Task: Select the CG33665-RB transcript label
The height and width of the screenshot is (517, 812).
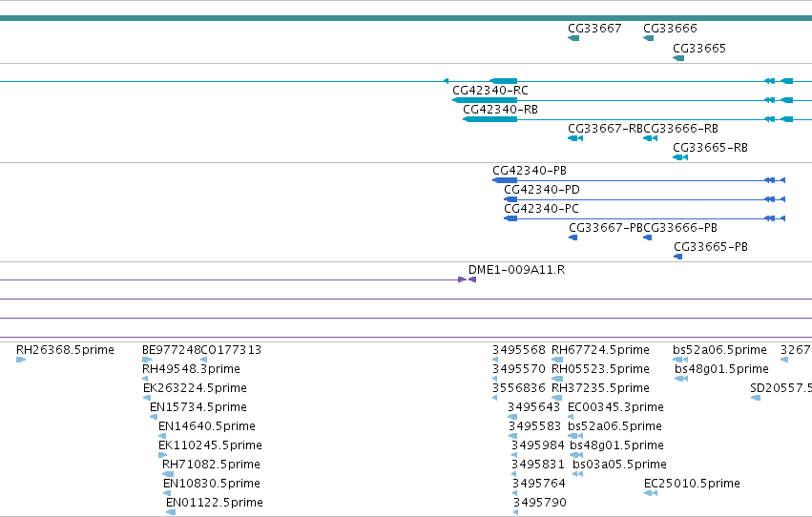Action: [711, 148]
